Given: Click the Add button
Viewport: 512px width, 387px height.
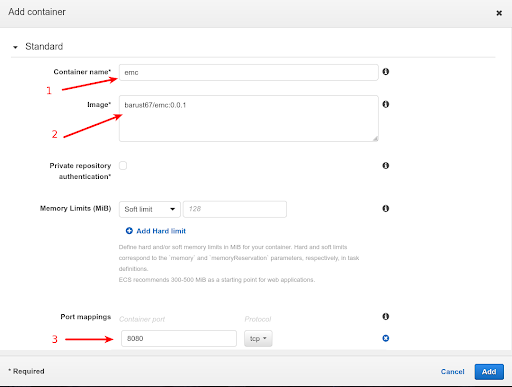Looking at the screenshot, I should pyautogui.click(x=489, y=372).
